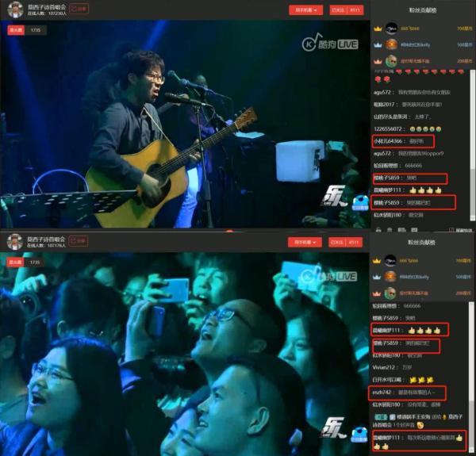Click the first-ranked avatar in lower leaderboard
Screen dimensions: 476x456
point(392,260)
